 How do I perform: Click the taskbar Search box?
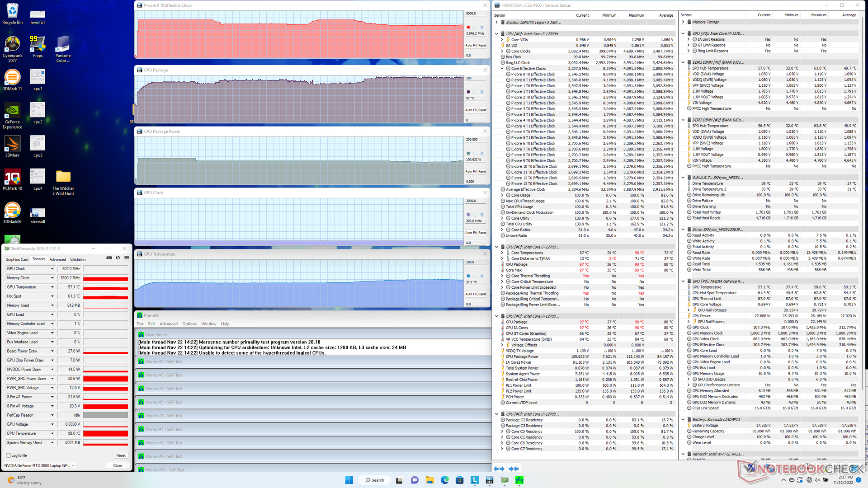(374, 480)
